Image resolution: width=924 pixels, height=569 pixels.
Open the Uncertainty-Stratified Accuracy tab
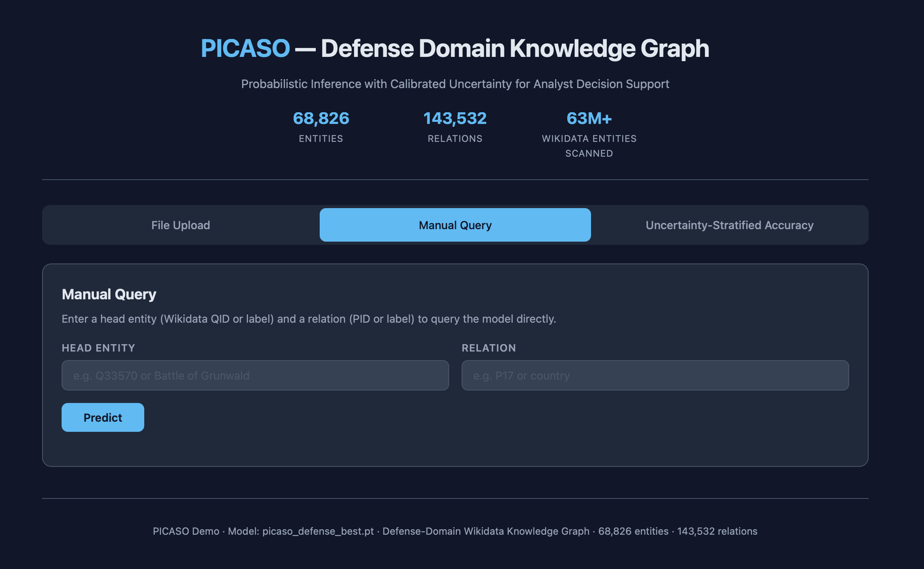coord(729,225)
